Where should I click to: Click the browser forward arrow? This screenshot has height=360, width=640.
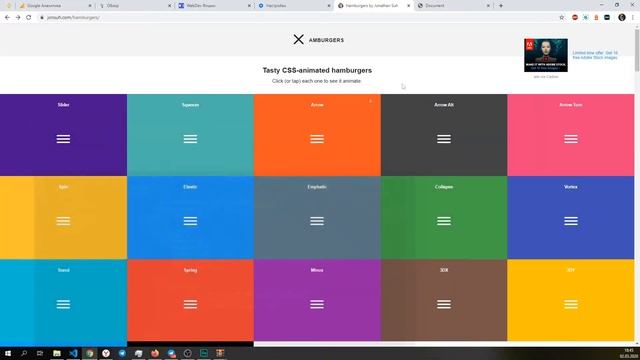tap(18, 18)
